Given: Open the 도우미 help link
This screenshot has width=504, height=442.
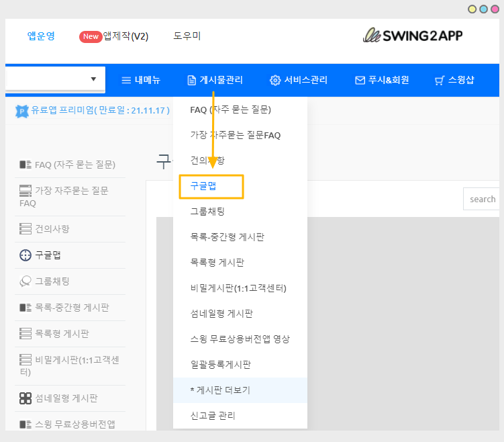Looking at the screenshot, I should [187, 36].
